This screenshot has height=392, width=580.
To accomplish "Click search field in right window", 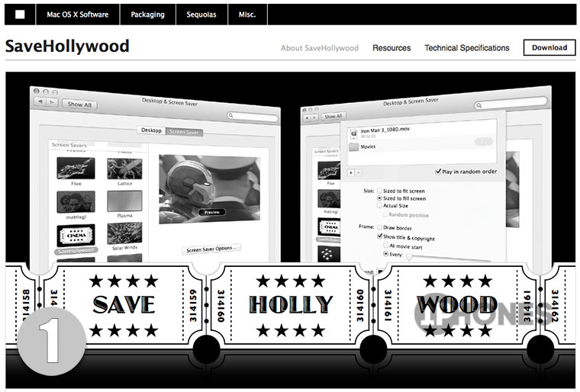I will click(511, 103).
